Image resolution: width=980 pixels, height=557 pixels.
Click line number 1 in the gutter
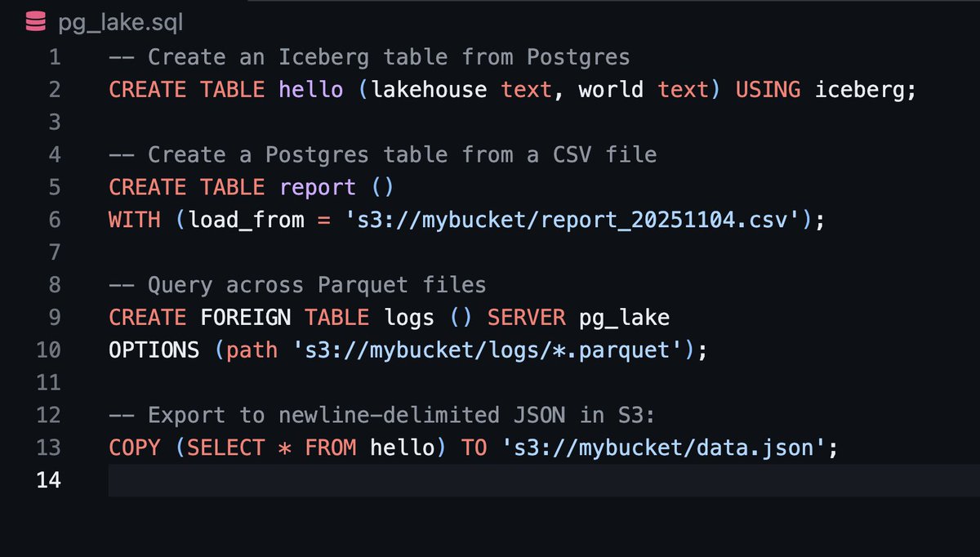point(54,57)
